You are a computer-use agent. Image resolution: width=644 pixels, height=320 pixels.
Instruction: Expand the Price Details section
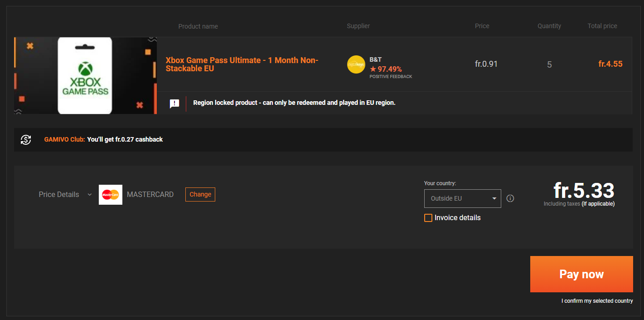(65, 195)
